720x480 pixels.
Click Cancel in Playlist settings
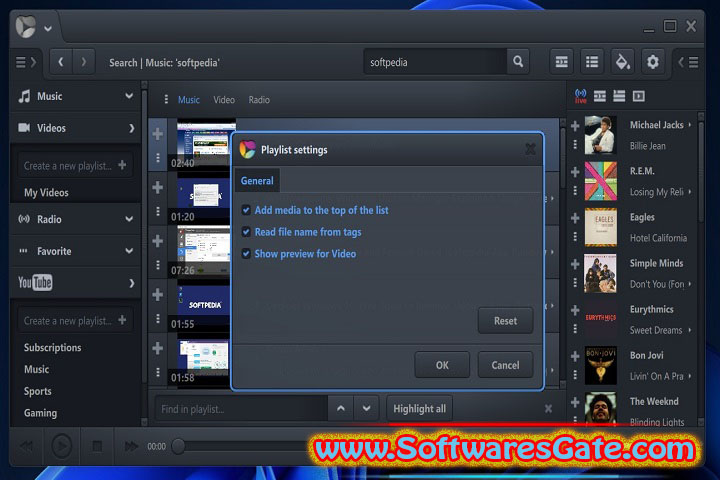[x=506, y=365]
